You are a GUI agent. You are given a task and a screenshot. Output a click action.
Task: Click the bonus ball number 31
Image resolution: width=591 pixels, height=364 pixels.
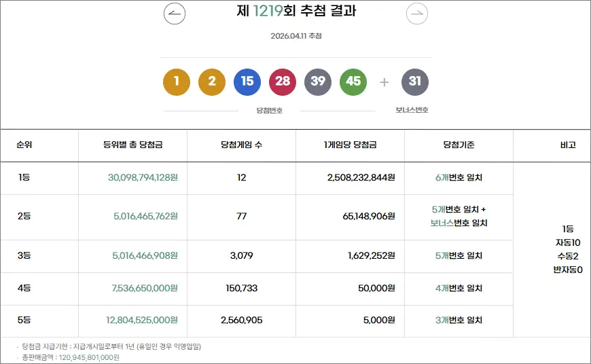click(x=415, y=82)
